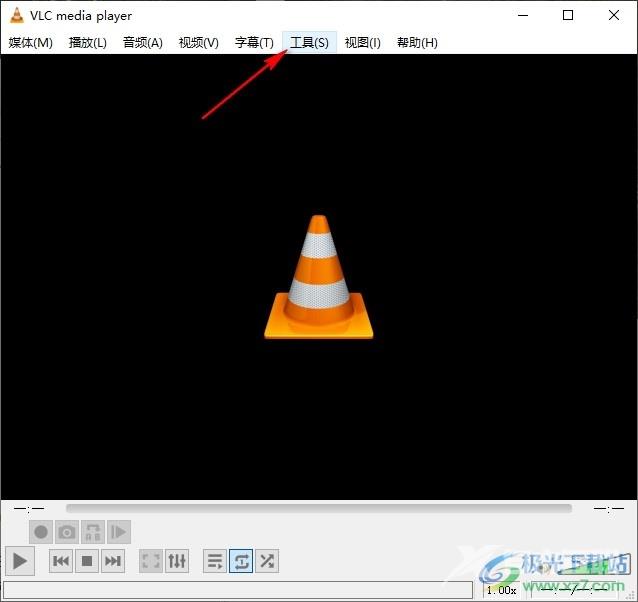Skip to next media track
This screenshot has height=602, width=638.
coord(113,561)
